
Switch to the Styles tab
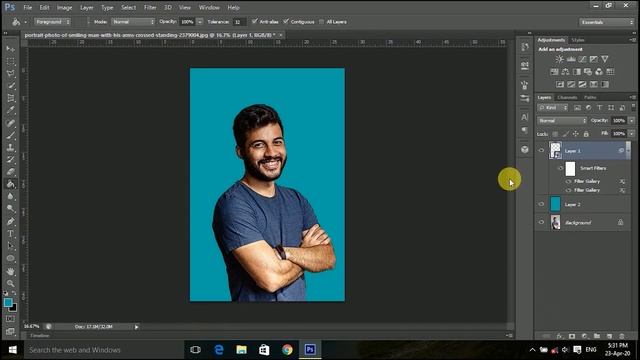578,40
